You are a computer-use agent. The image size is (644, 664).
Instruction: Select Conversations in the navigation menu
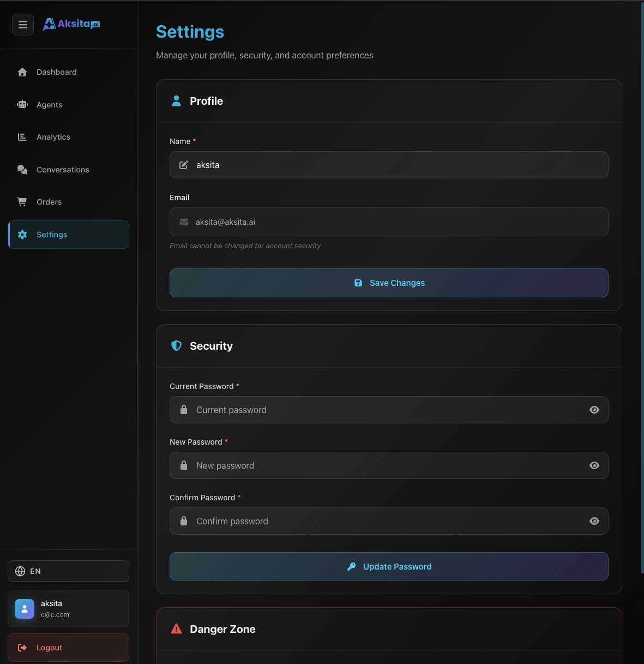63,169
